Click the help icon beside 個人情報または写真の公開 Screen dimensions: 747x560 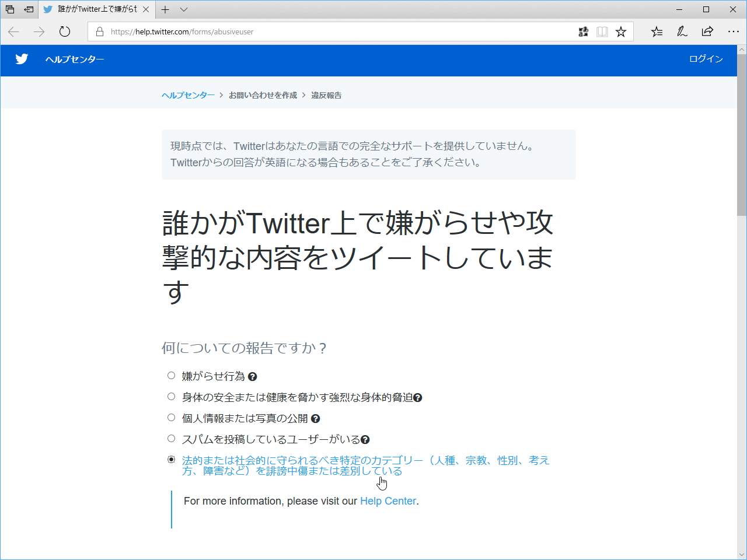tap(316, 418)
